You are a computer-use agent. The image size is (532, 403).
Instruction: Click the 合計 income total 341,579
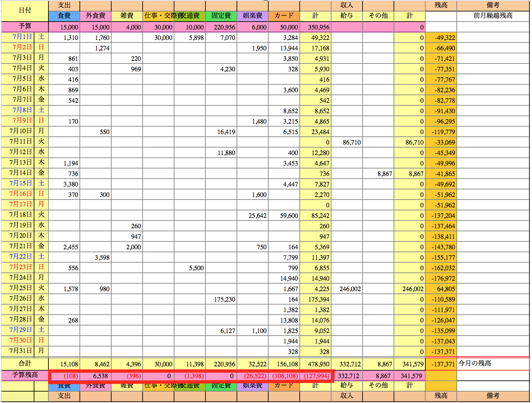tap(410, 364)
